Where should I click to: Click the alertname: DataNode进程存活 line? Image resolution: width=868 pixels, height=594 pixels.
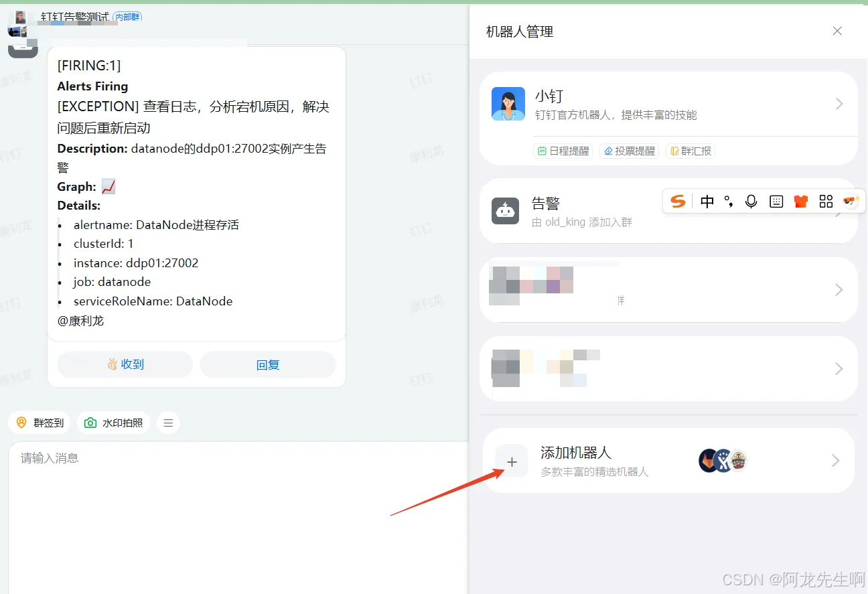[x=156, y=225]
